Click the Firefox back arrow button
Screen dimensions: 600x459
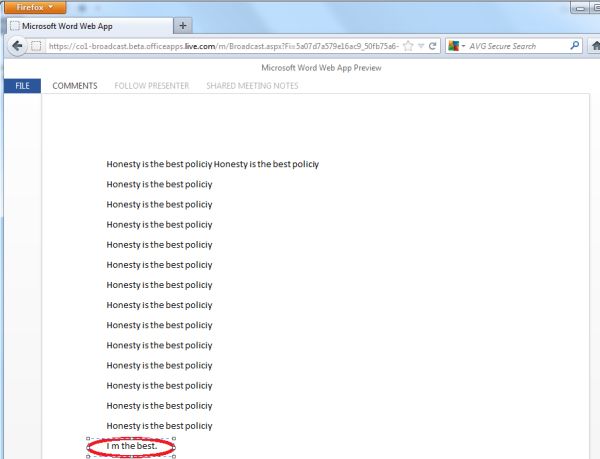(x=17, y=46)
